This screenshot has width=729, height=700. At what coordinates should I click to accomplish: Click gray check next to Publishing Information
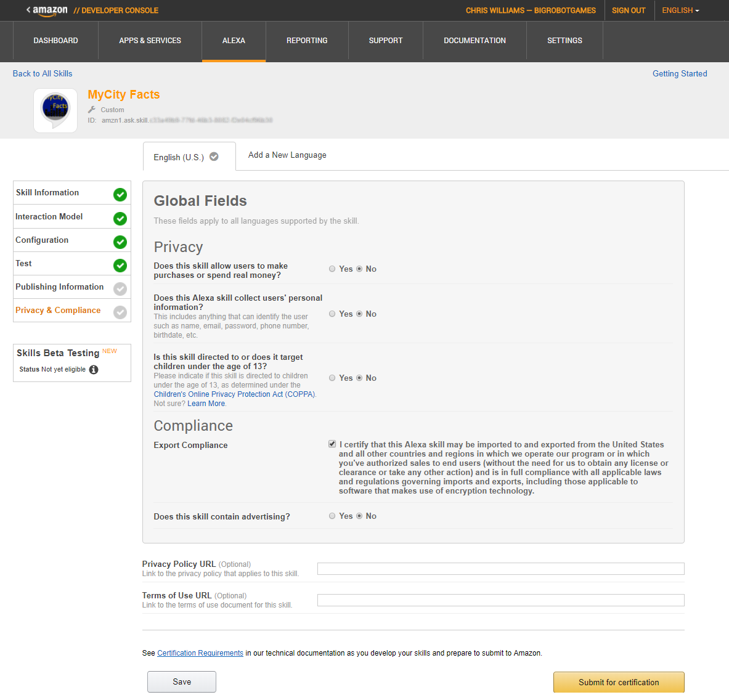tap(120, 288)
